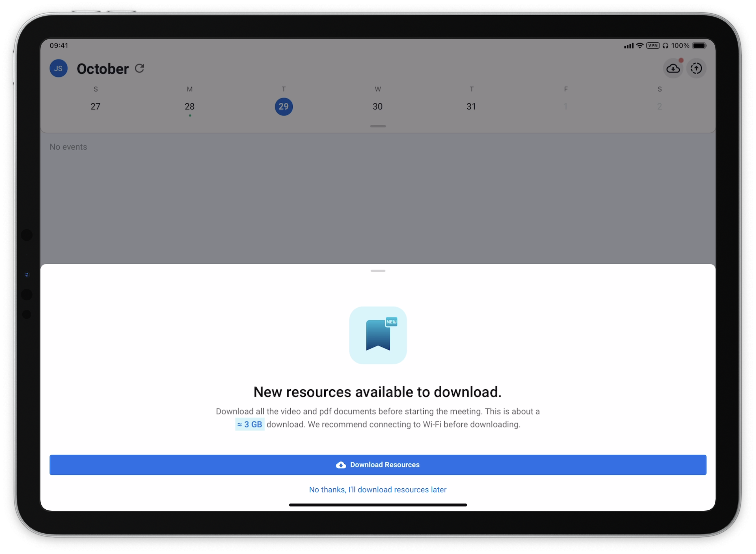Click the home indicator bar
The height and width of the screenshot is (554, 756).
pos(378,505)
